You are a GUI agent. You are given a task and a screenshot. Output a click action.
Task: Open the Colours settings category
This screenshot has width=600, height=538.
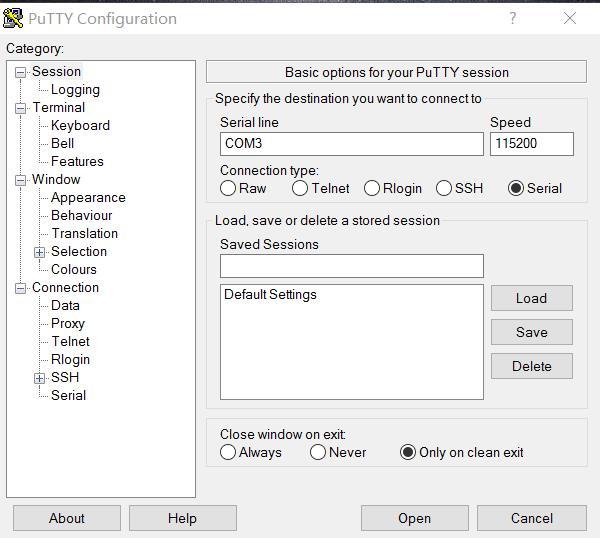[x=74, y=269]
